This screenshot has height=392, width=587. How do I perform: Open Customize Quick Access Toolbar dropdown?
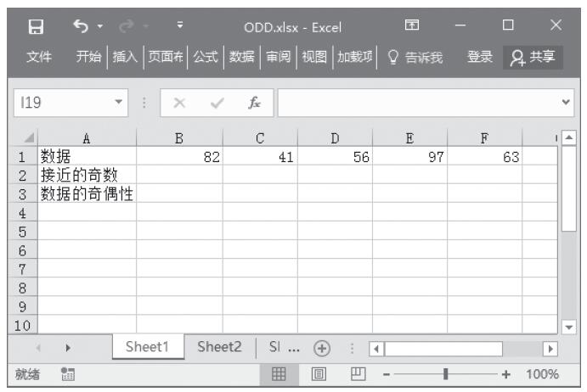pos(179,25)
